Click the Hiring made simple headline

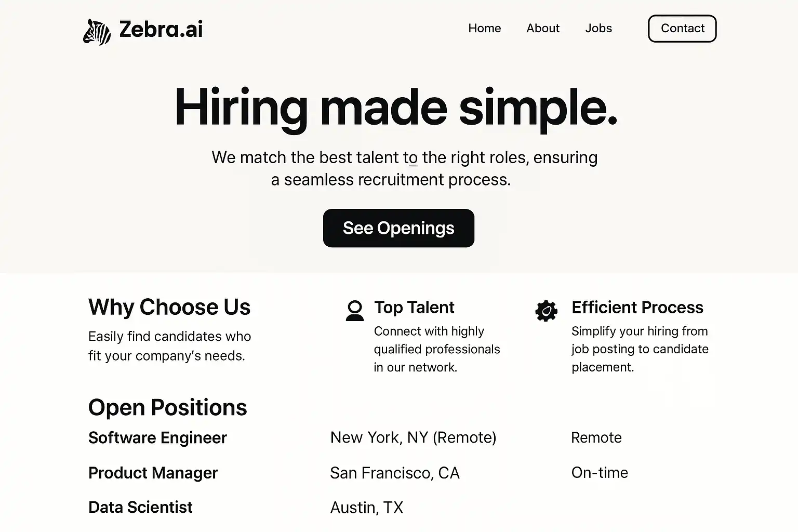point(396,108)
